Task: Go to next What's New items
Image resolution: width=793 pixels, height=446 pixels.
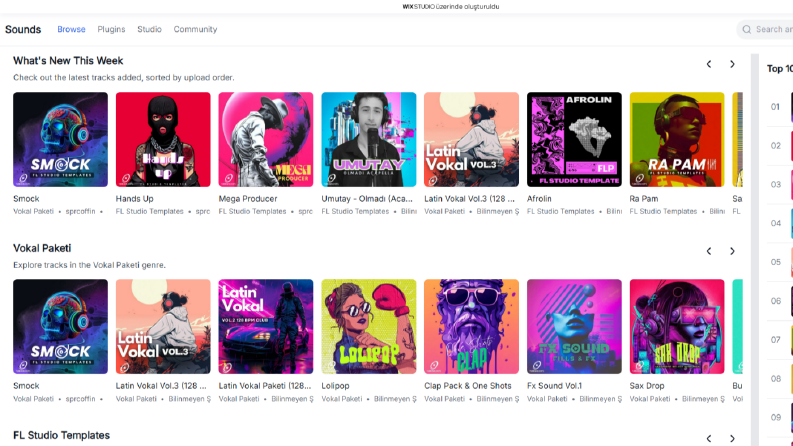Action: pyautogui.click(x=732, y=64)
